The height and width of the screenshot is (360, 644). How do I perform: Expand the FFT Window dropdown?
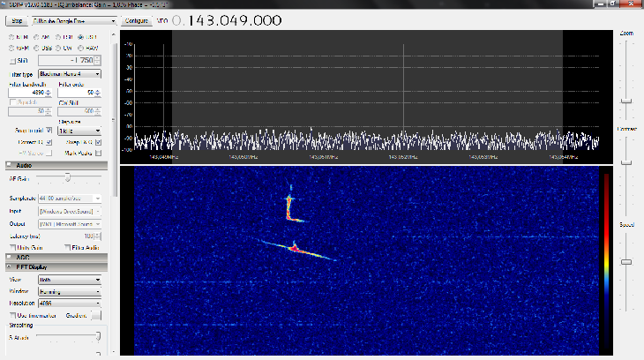[x=69, y=290]
